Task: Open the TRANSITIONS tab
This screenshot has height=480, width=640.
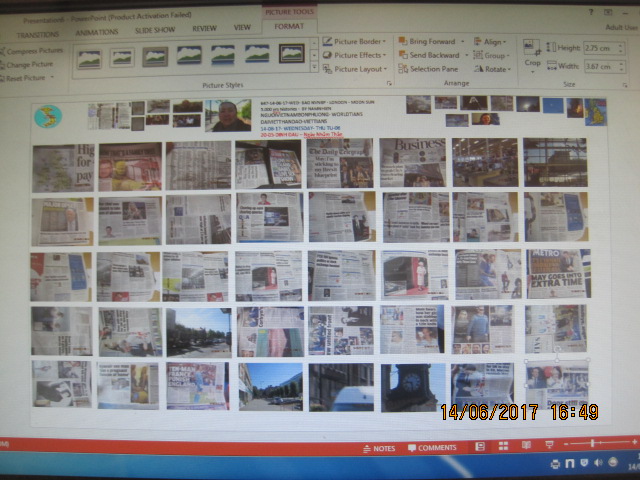Action: pos(38,35)
